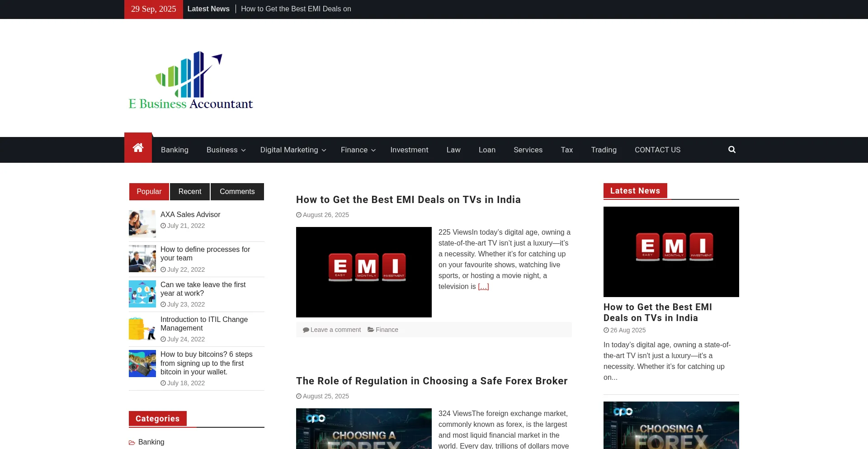Screen dimensions: 868x449
Task: Click the Home icon in navigation bar
Action: [138, 147]
